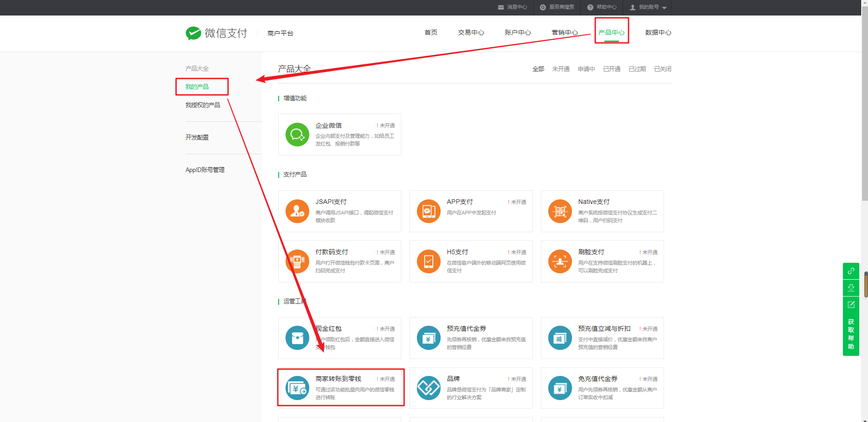Open the 现金红包 product title
This screenshot has width=868, height=422.
point(328,328)
